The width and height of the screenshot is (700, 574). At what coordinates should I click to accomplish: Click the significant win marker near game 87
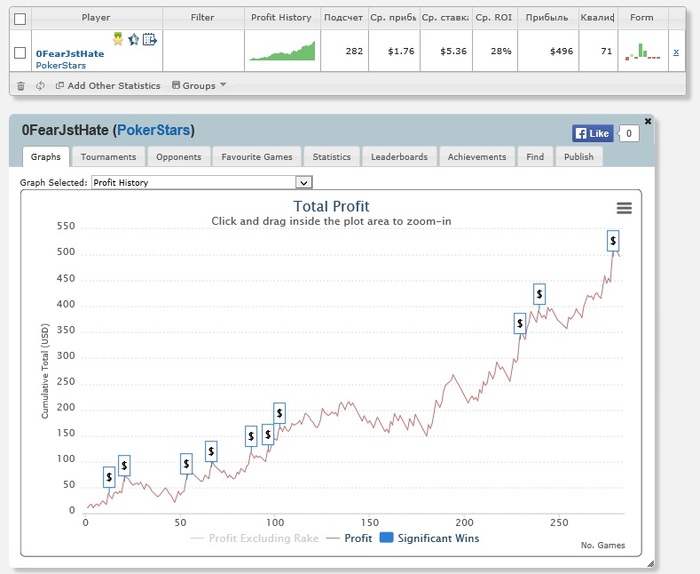(x=251, y=436)
